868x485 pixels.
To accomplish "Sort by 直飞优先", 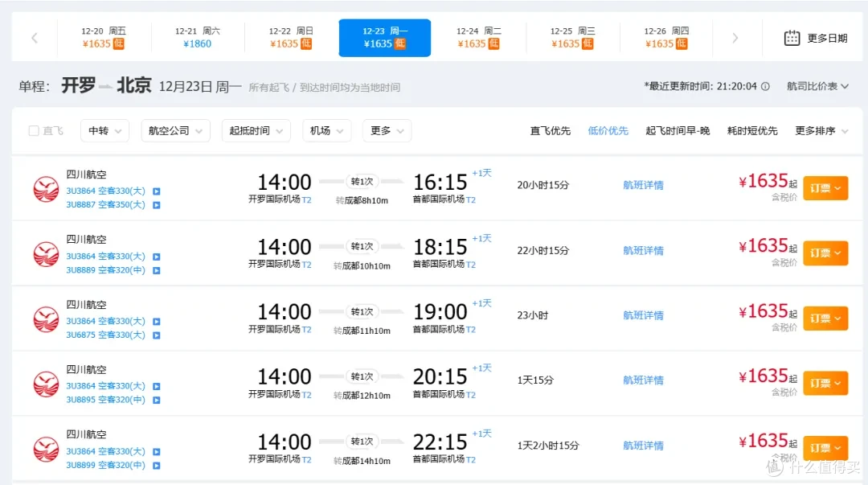I will pyautogui.click(x=551, y=131).
